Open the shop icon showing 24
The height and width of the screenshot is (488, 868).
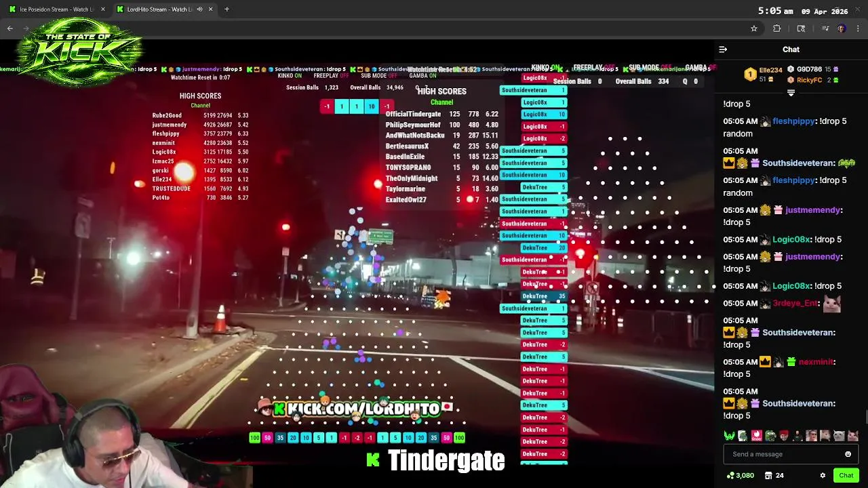click(x=774, y=476)
